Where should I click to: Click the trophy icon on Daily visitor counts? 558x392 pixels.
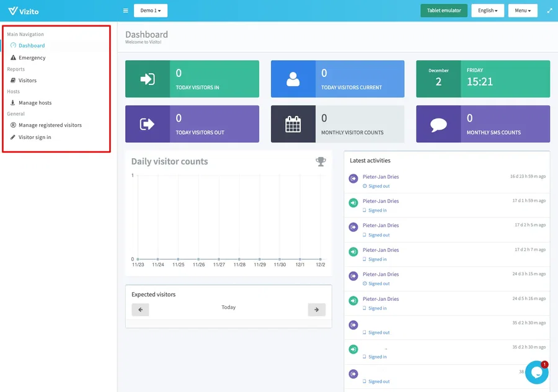click(x=321, y=161)
